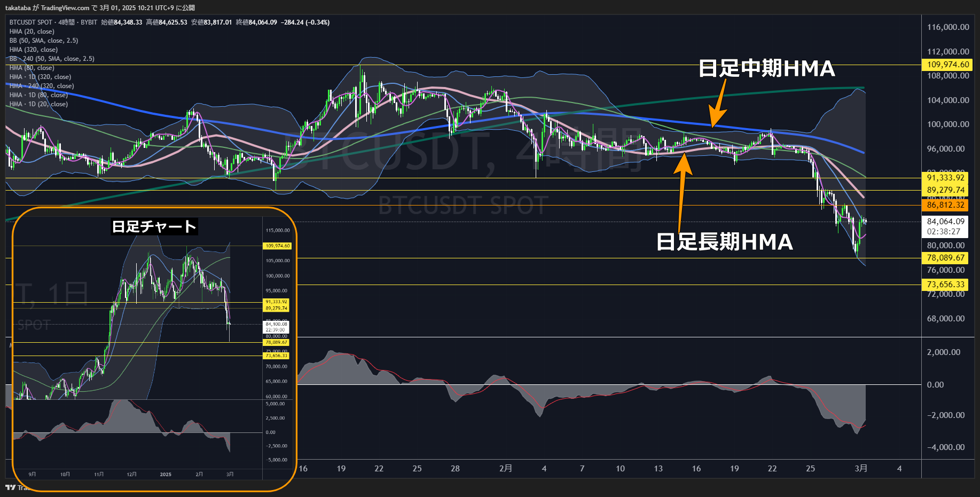This screenshot has width=980, height=497.
Task: Select the HMA (320, close) legend entry
Action: (x=33, y=50)
